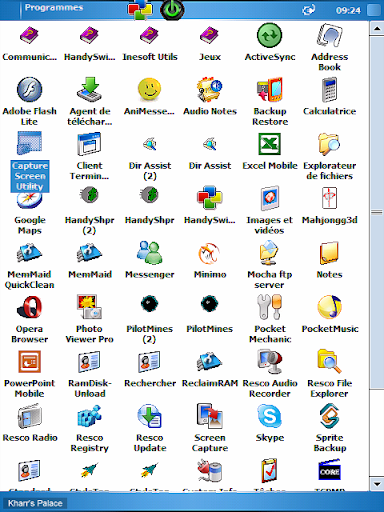
Task: Open HandyShpr (2)
Action: pyautogui.click(x=89, y=195)
